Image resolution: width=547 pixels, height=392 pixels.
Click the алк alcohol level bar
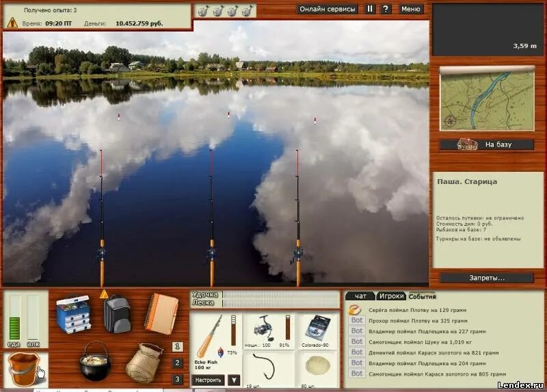click(33, 317)
